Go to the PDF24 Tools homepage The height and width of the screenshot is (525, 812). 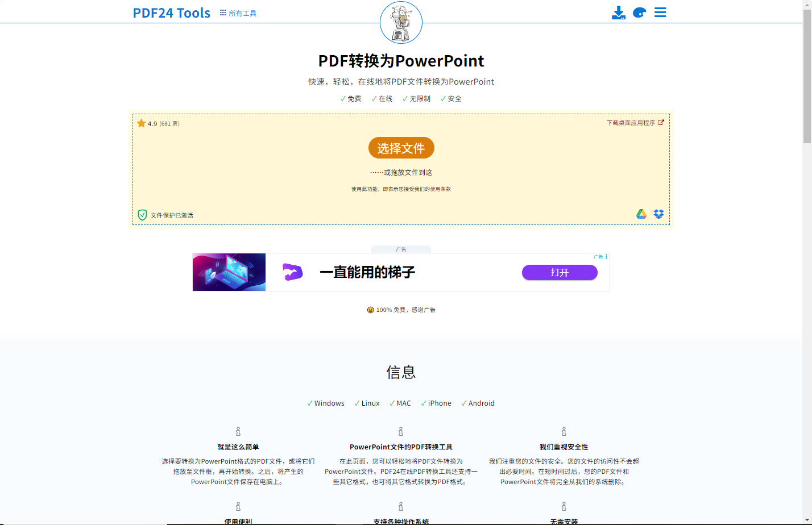(171, 13)
